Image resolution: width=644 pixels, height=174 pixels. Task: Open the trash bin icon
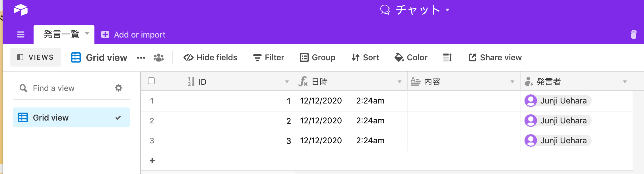[x=633, y=34]
